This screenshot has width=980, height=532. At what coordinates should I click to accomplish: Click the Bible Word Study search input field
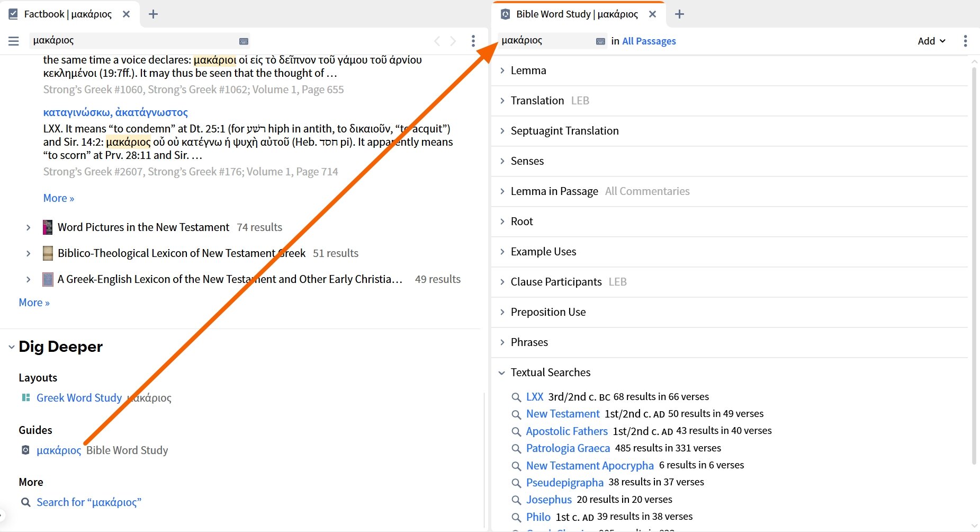point(545,40)
